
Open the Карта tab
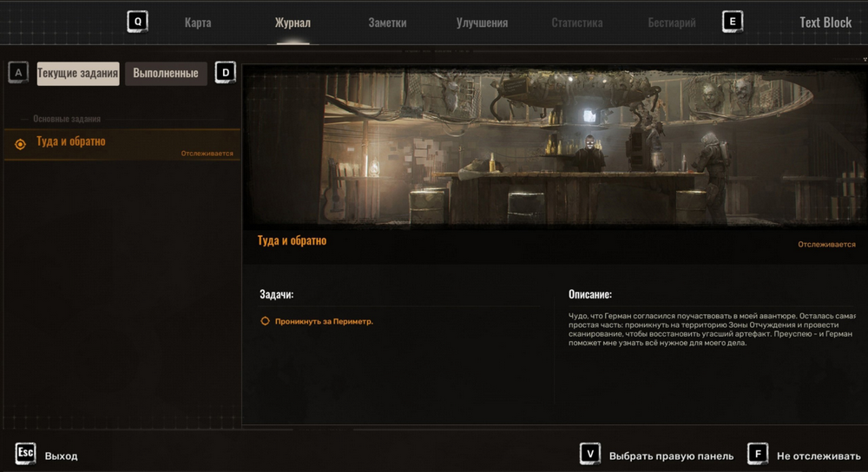pyautogui.click(x=198, y=23)
